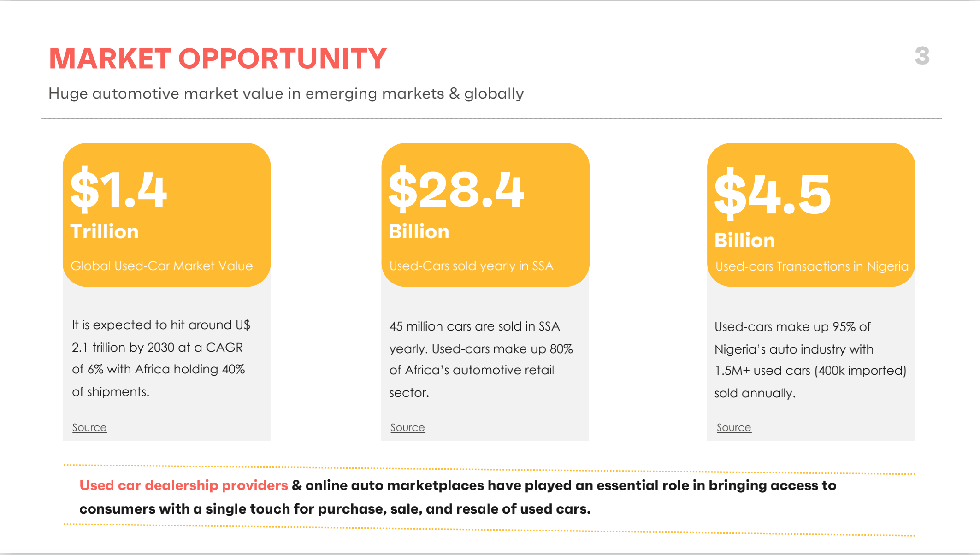
Task: Click the slide number 3
Action: (x=922, y=56)
